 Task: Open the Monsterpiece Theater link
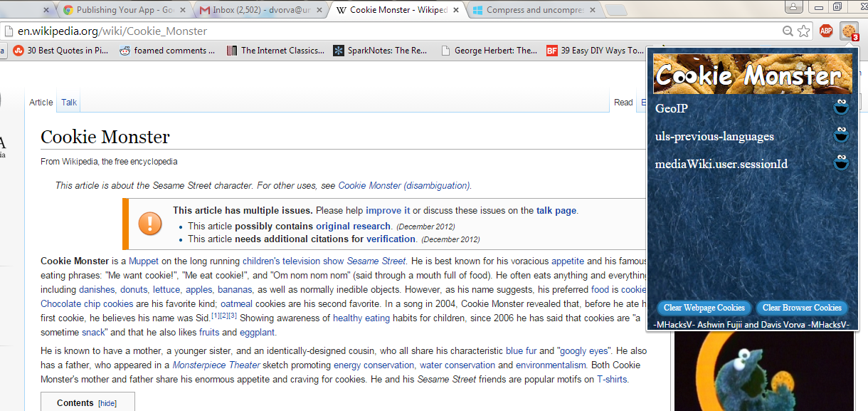216,365
